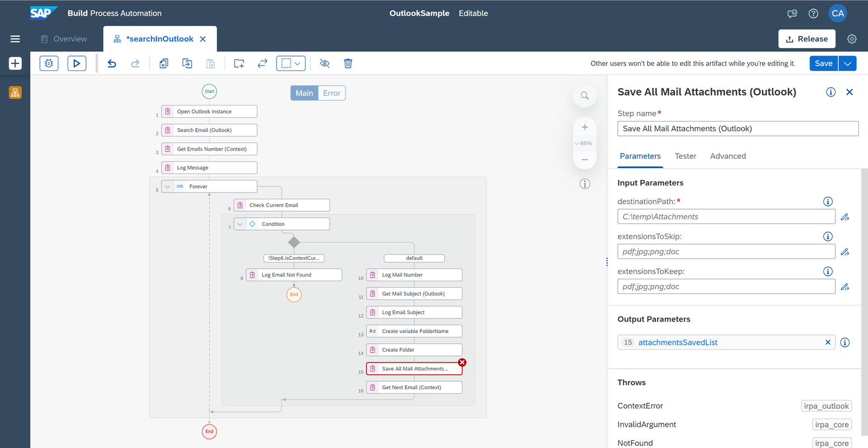Open expression editor for extensionsToKeep
The height and width of the screenshot is (448, 868).
tap(845, 287)
